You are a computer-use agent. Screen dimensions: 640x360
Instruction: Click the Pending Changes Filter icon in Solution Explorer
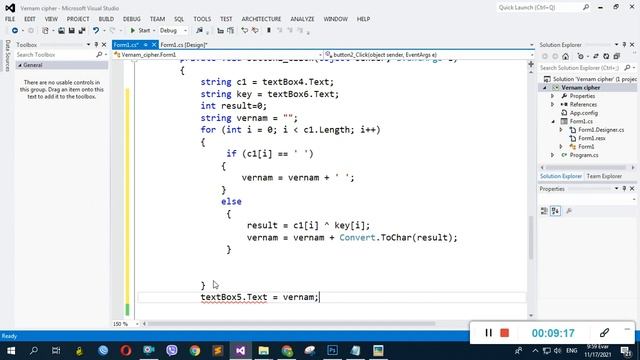[581, 56]
